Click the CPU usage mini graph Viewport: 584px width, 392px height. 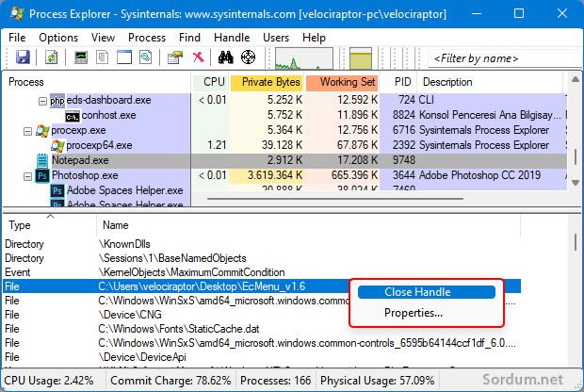[x=303, y=58]
